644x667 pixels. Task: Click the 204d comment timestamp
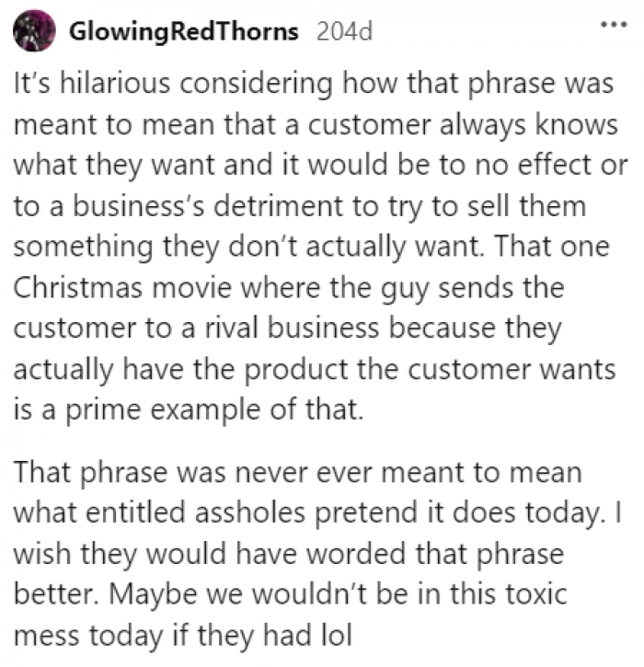[x=344, y=30]
